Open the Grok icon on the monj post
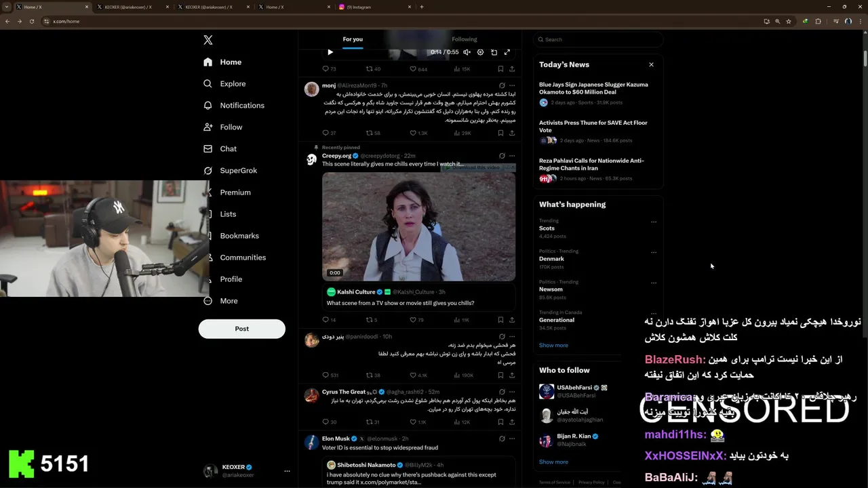The width and height of the screenshot is (868, 488). click(x=502, y=85)
